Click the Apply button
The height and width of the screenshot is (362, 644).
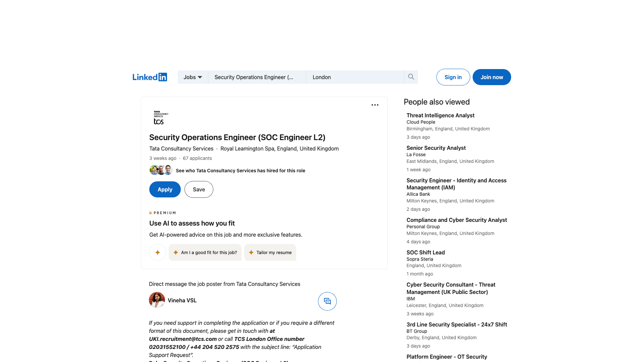click(x=165, y=189)
